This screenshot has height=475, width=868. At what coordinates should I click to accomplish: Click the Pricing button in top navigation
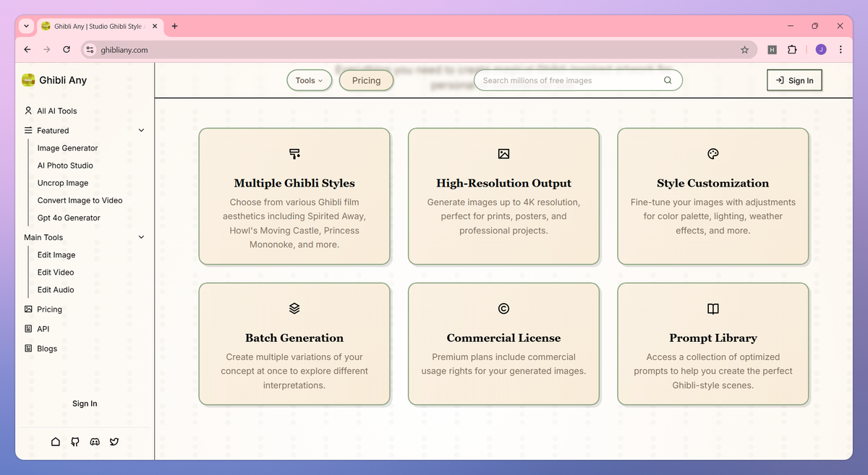(366, 80)
